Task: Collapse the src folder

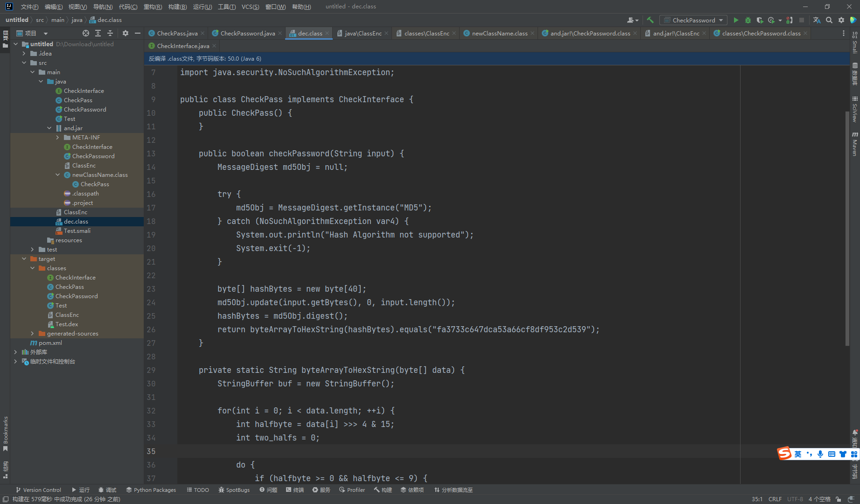Action: [x=24, y=63]
